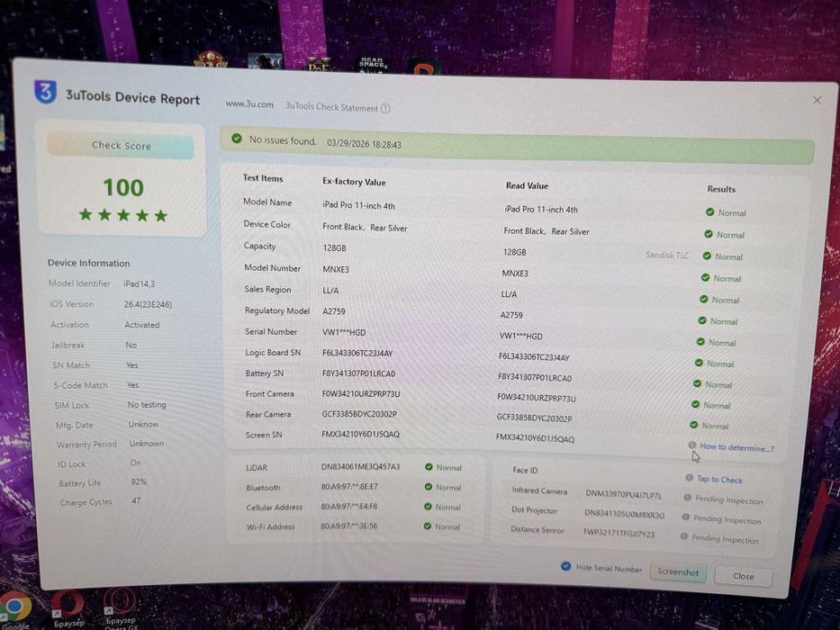Click the Normal check icon for Model Number

[x=705, y=277]
